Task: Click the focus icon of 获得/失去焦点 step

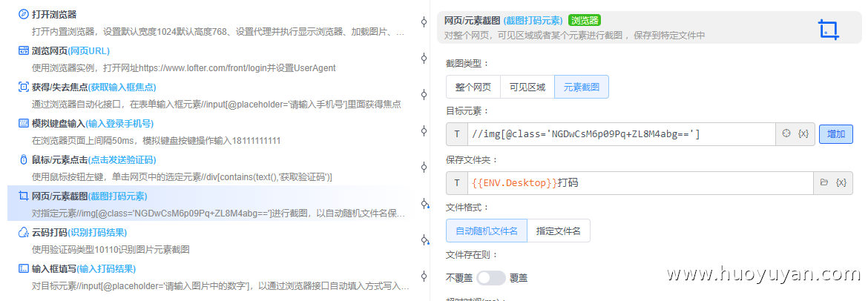Action: [23, 87]
